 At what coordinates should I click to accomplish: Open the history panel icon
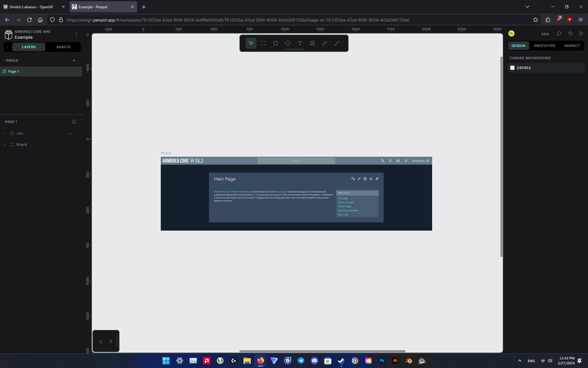coord(570,33)
